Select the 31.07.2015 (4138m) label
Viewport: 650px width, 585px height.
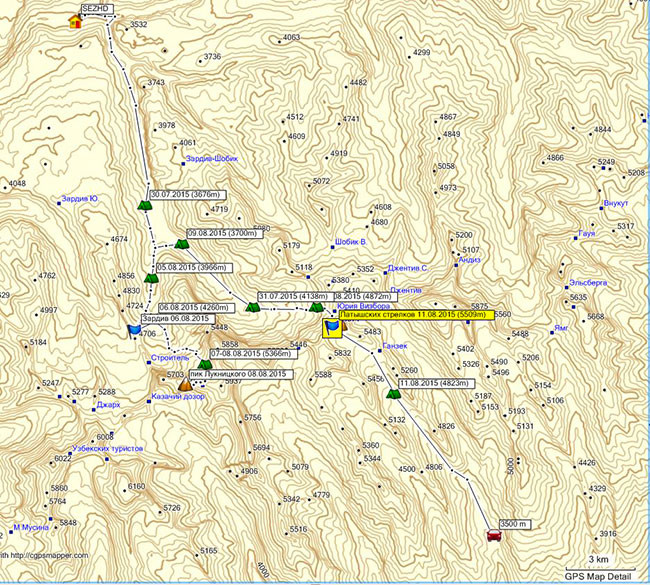click(x=296, y=296)
